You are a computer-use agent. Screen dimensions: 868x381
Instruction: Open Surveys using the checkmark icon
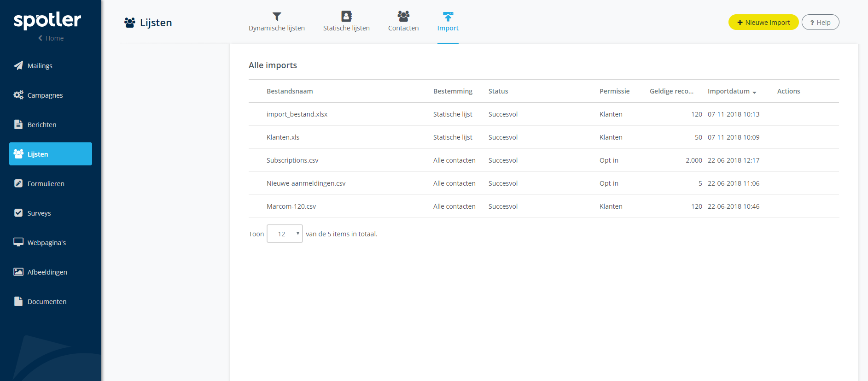coord(18,213)
